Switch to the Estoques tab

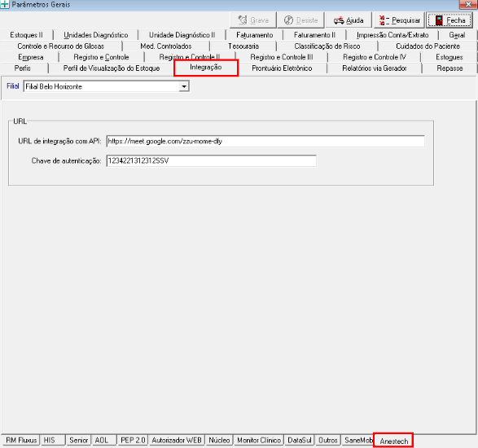tap(449, 57)
